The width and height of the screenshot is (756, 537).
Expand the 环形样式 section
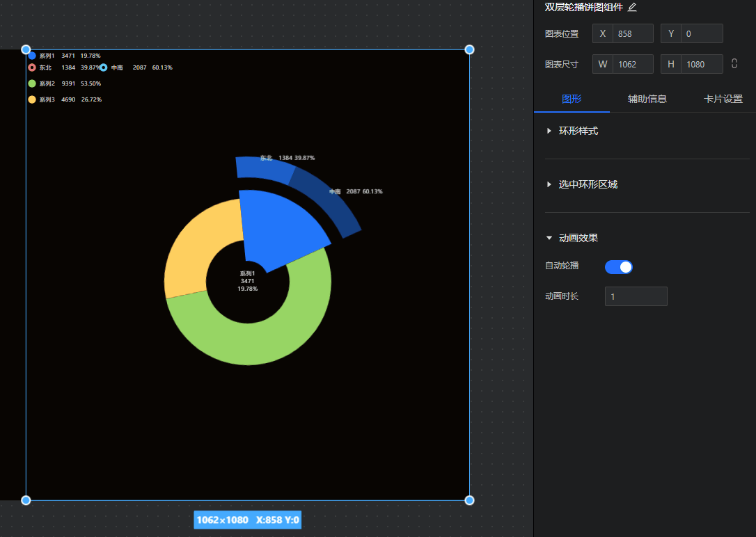(x=578, y=131)
